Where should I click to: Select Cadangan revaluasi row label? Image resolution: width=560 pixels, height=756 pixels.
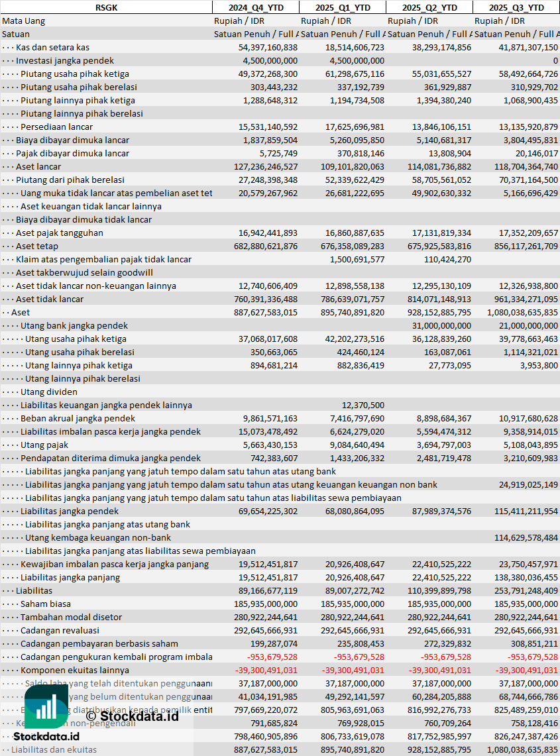pyautogui.click(x=60, y=631)
